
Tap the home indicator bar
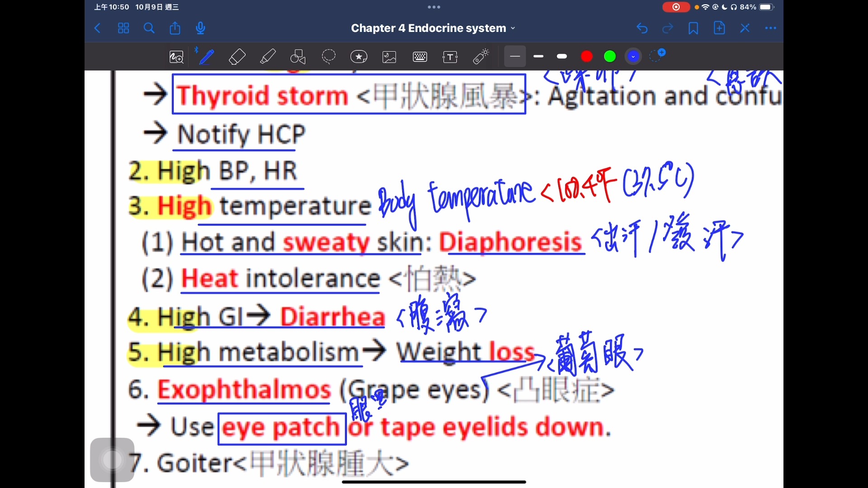pos(434,482)
